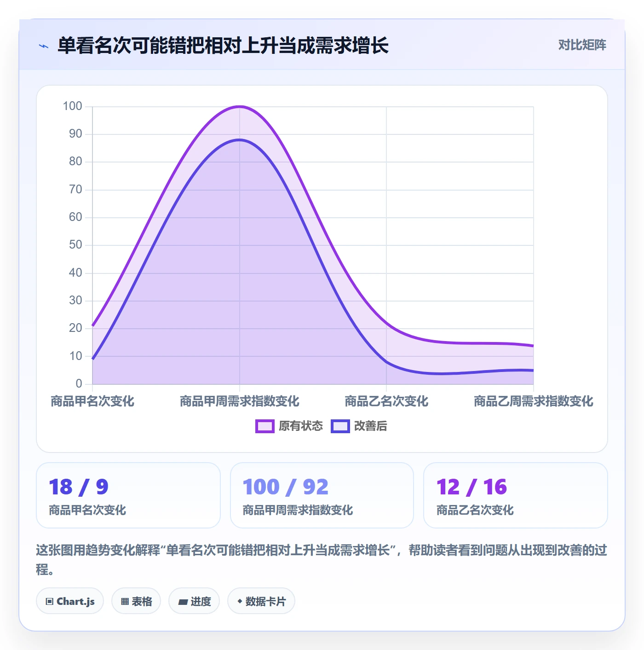
Task: Select the 表格 tag chip
Action: (x=136, y=601)
